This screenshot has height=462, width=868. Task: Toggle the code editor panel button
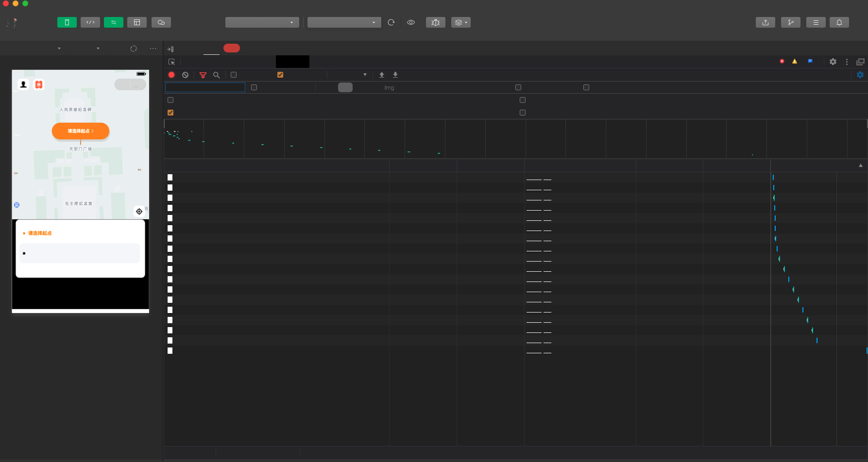(x=90, y=22)
